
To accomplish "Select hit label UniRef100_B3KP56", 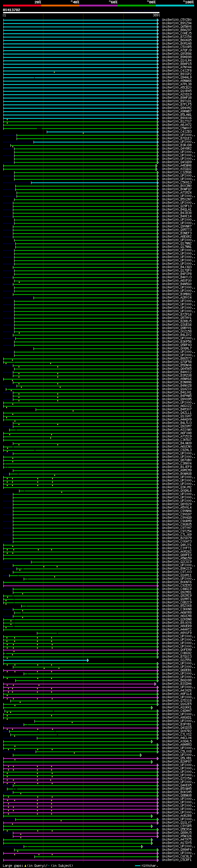I will 177,342.
